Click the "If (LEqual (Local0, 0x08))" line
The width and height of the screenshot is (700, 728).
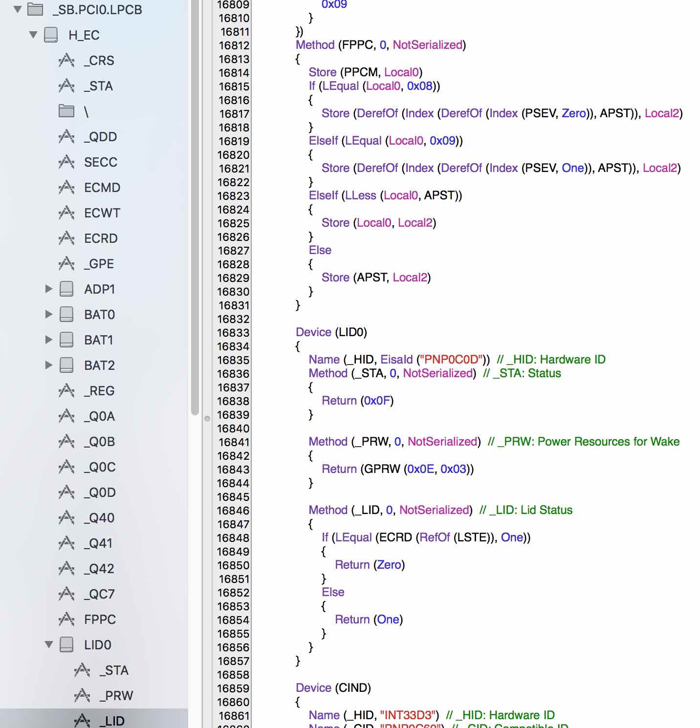pyautogui.click(x=374, y=86)
